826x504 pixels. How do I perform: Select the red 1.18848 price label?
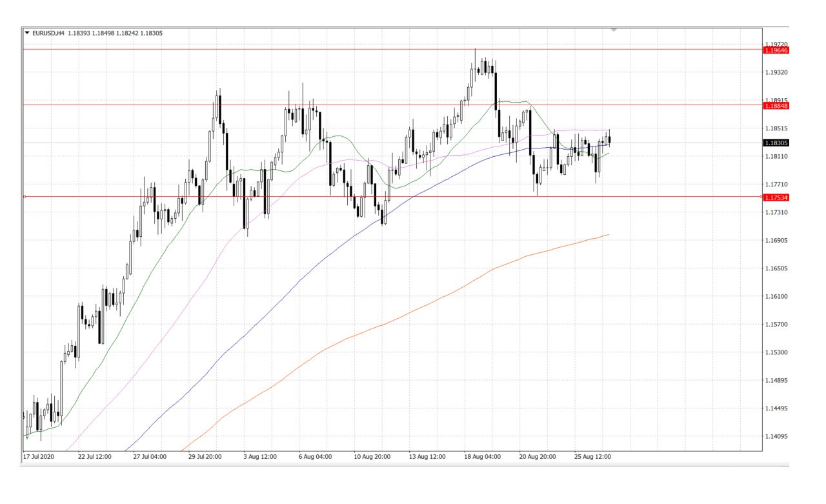pyautogui.click(x=776, y=105)
